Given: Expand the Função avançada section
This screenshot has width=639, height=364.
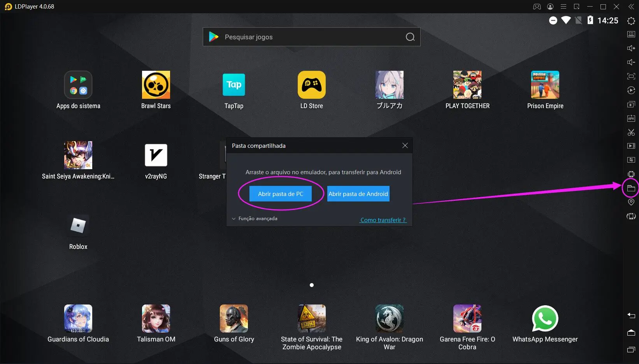Looking at the screenshot, I should pyautogui.click(x=255, y=218).
